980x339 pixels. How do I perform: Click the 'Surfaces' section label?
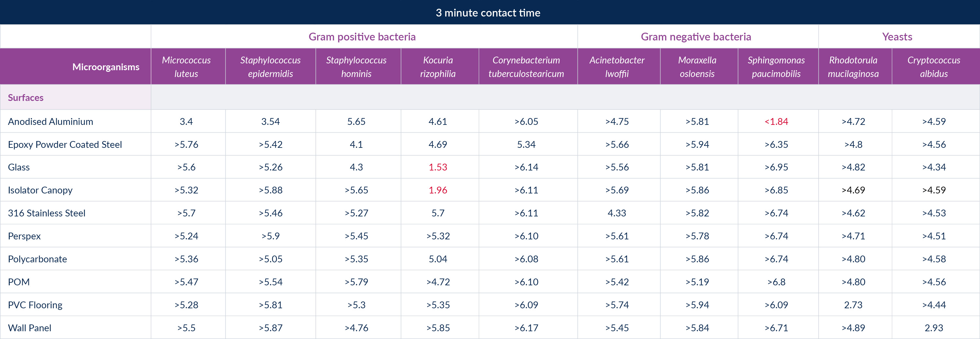[26, 98]
